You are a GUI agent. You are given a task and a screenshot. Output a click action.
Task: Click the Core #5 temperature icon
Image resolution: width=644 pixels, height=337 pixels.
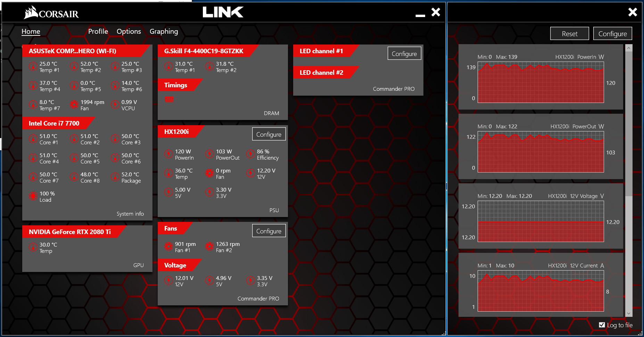[74, 158]
